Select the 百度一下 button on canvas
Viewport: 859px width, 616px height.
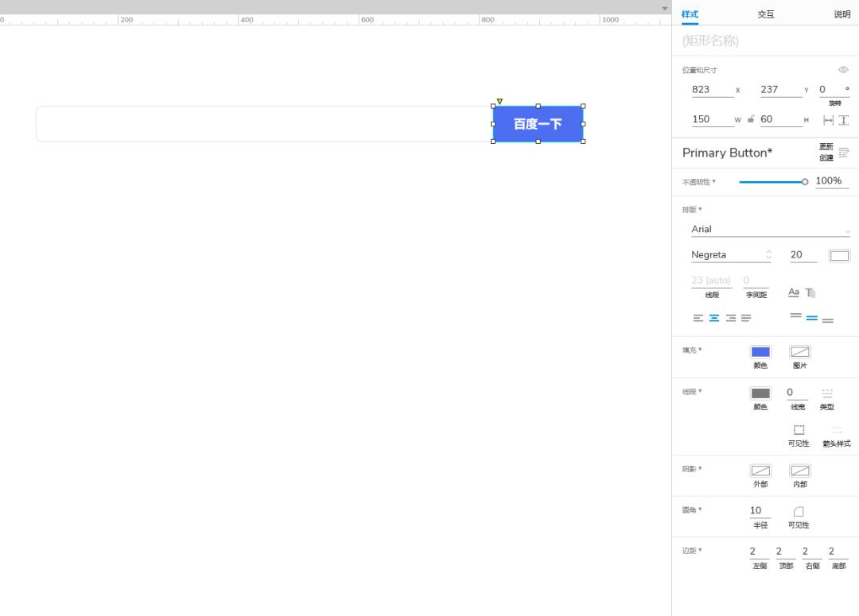click(538, 124)
